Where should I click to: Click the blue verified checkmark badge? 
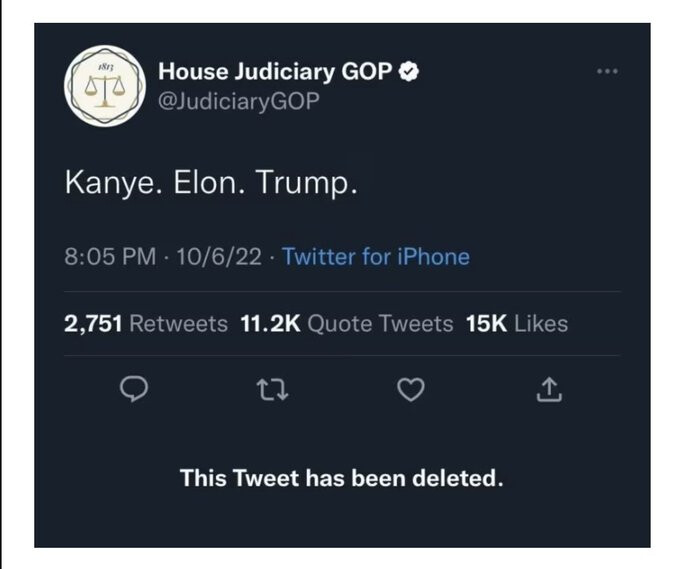[409, 71]
